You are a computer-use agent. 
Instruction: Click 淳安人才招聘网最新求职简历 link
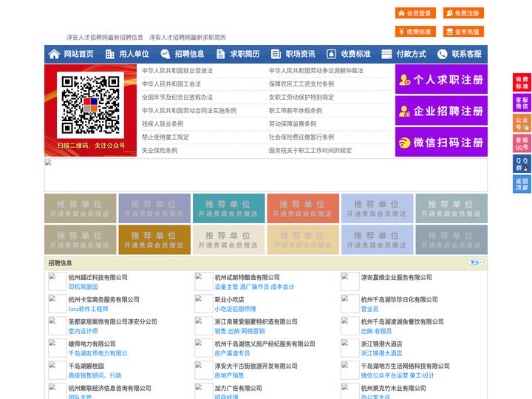tap(188, 38)
